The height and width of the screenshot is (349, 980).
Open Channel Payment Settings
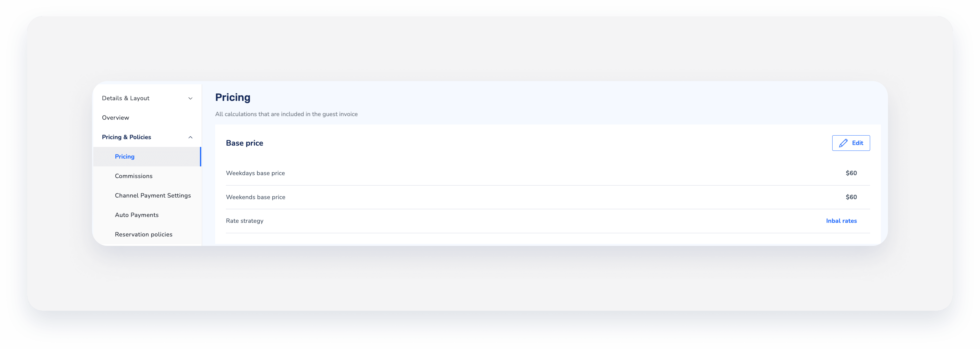[x=153, y=195]
